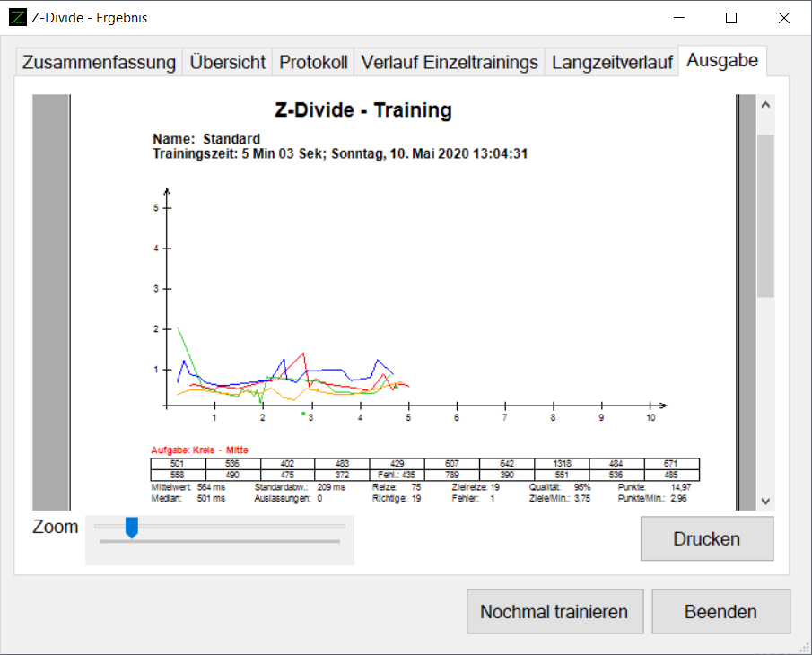Screen dimensions: 812x655
Task: Go to the Langzeitverlauf tab
Action: (612, 62)
